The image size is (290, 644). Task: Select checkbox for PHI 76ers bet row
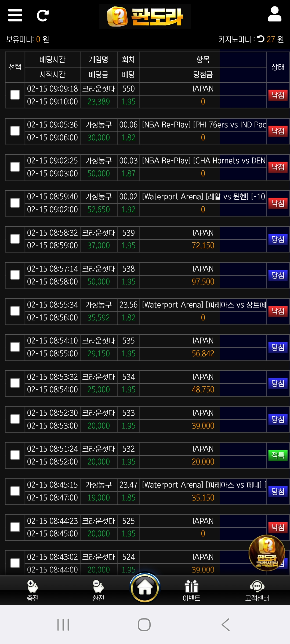[15, 131]
